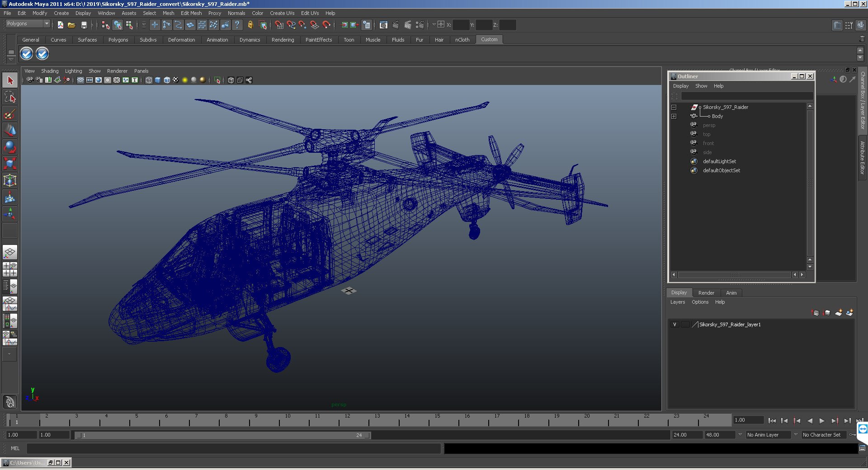Toggle the lock selection padlock icon
The image size is (868, 470).
250,25
